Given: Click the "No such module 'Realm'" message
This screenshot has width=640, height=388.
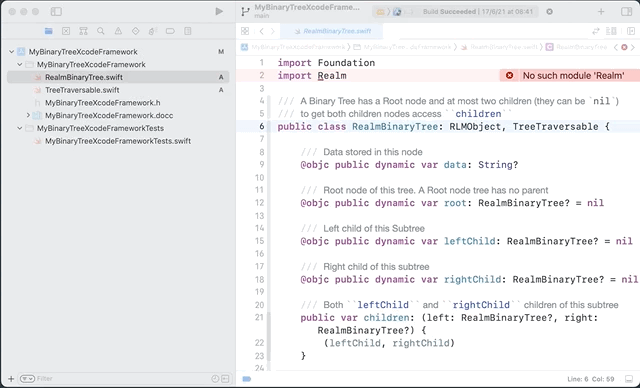Looking at the screenshot, I should pyautogui.click(x=573, y=75).
